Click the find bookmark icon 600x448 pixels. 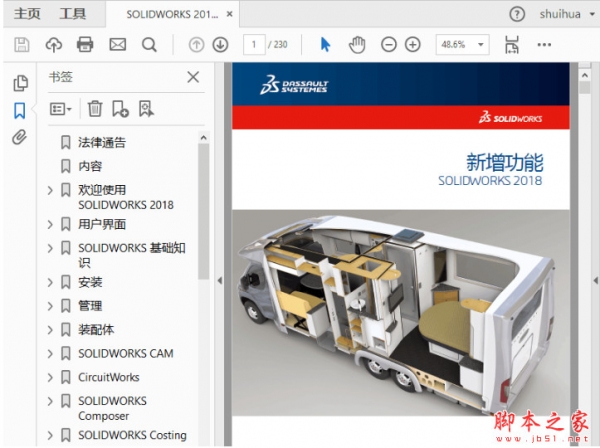coord(146,109)
